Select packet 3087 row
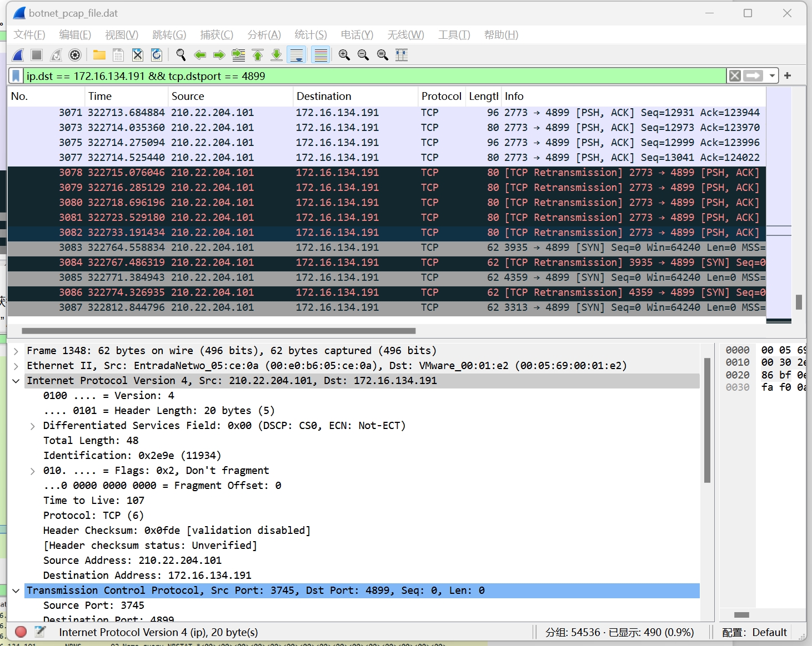The width and height of the screenshot is (812, 646). click(x=387, y=307)
